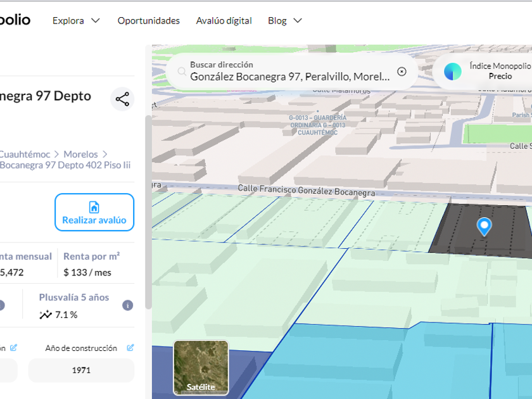Open info icon next to Plusvalía 5 años

coord(127,305)
